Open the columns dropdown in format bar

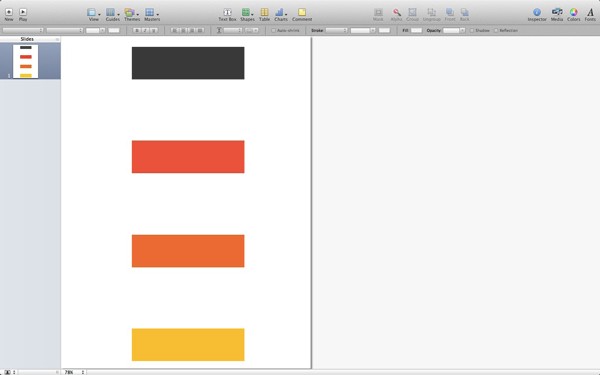(x=251, y=30)
